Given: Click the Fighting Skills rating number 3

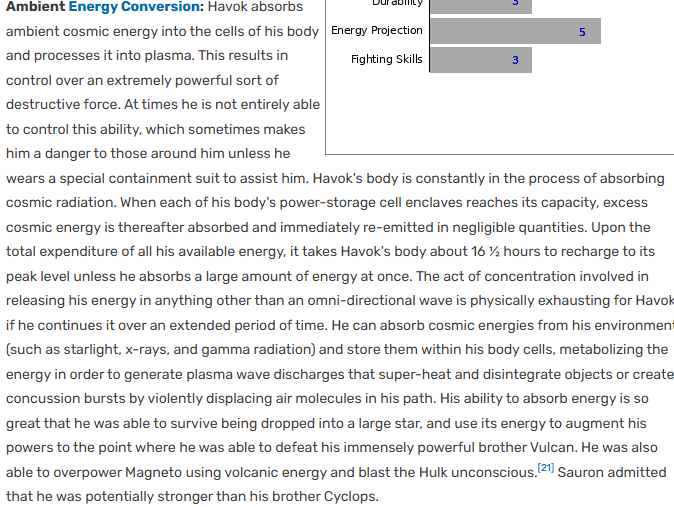Looking at the screenshot, I should pos(515,60).
